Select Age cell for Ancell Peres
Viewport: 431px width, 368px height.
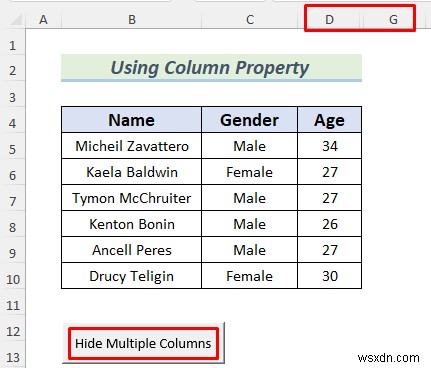(x=329, y=250)
